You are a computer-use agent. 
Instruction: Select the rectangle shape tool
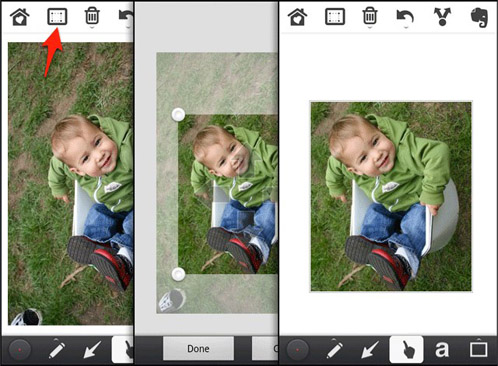(x=478, y=349)
